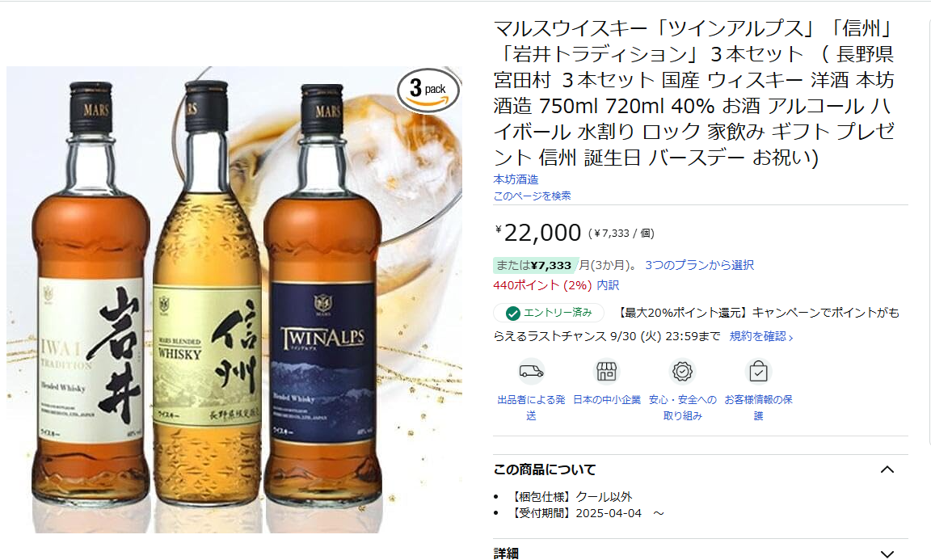Screen dimensions: 931x560
Task: Click the customer data protection bag icon
Action: pyautogui.click(x=758, y=372)
